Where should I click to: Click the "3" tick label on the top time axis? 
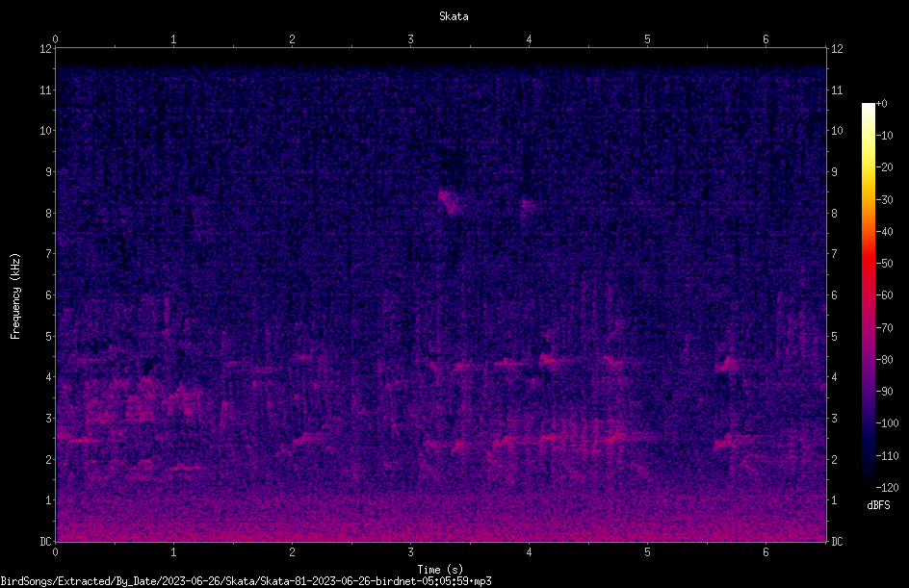[410, 39]
